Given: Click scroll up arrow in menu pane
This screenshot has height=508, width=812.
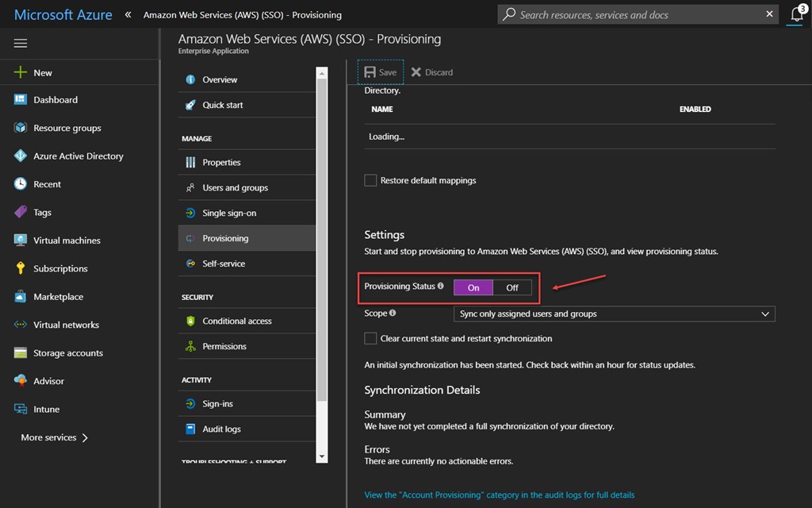Looking at the screenshot, I should 322,73.
